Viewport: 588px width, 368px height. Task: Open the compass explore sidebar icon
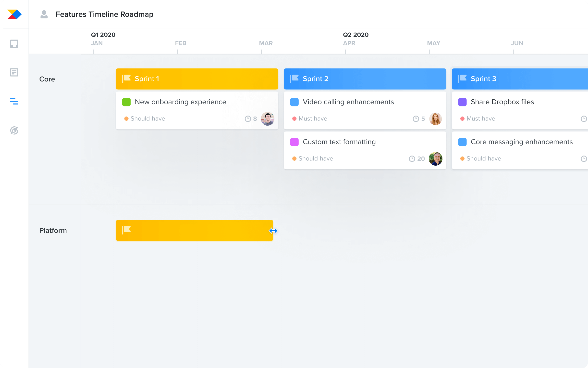pyautogui.click(x=14, y=130)
